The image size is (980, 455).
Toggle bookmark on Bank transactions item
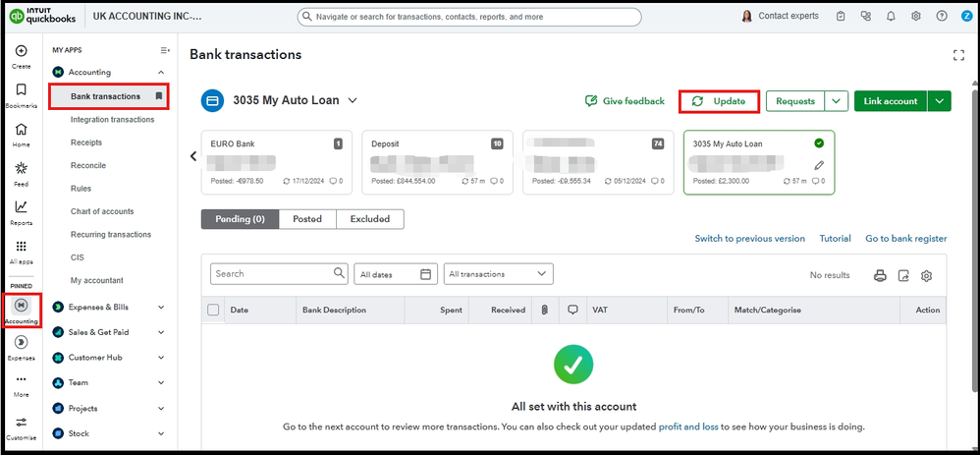[159, 96]
